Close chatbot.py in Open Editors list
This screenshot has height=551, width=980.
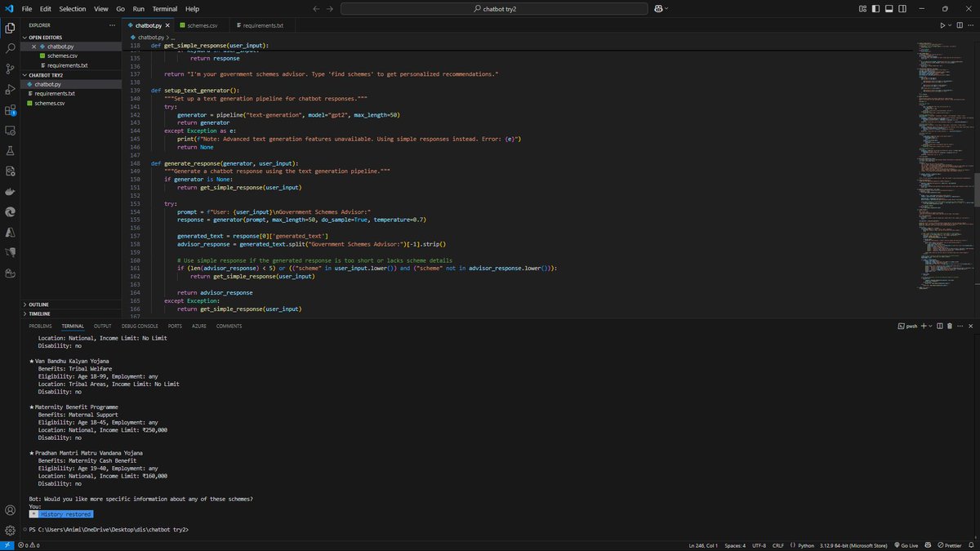click(x=33, y=47)
